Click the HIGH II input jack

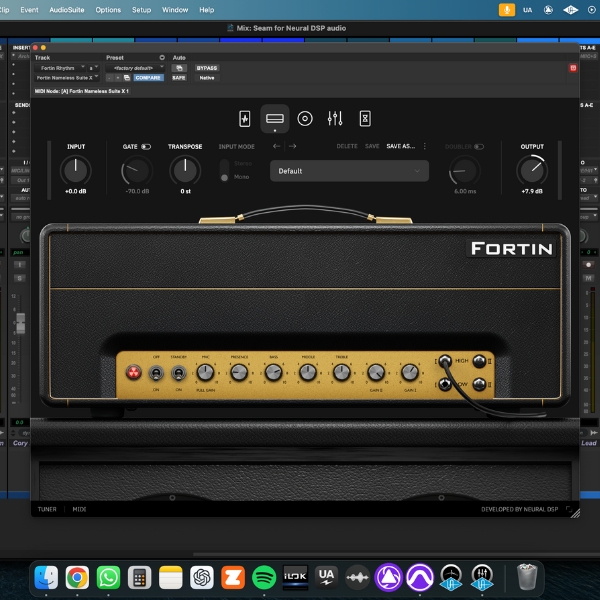[x=479, y=361]
